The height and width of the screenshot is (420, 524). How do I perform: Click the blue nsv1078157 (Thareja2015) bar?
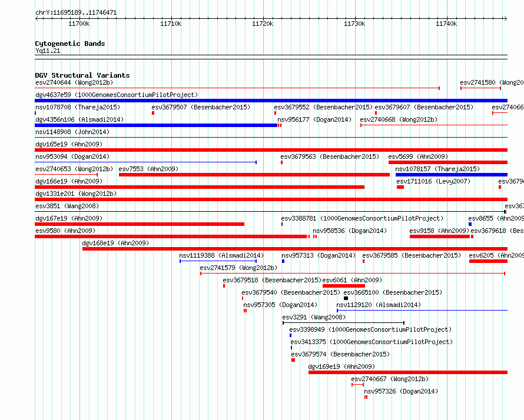(x=452, y=175)
